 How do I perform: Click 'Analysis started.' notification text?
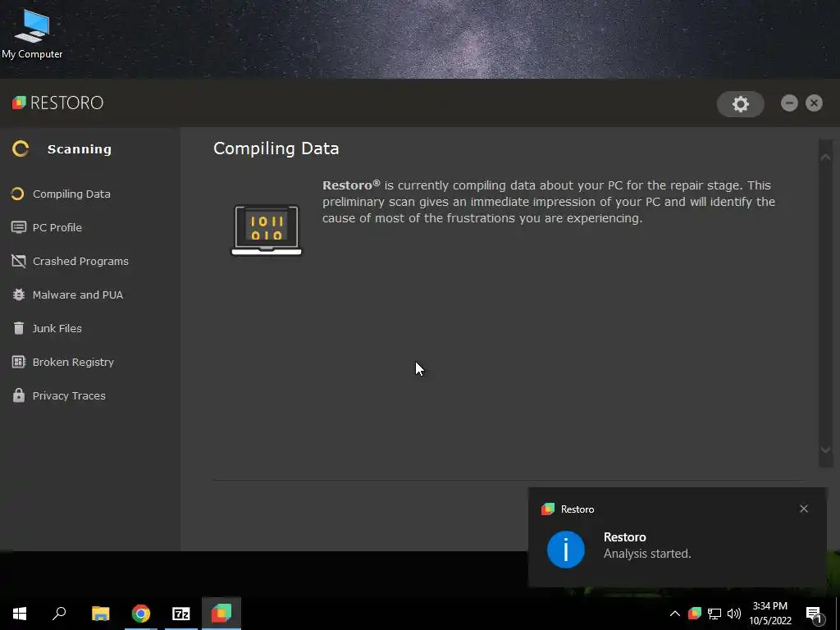point(647,554)
